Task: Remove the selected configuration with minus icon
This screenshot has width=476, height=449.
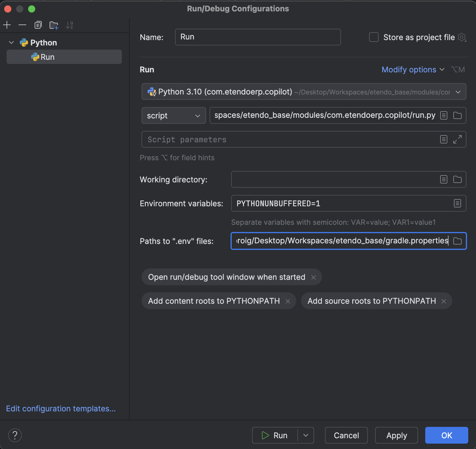Action: pos(22,25)
